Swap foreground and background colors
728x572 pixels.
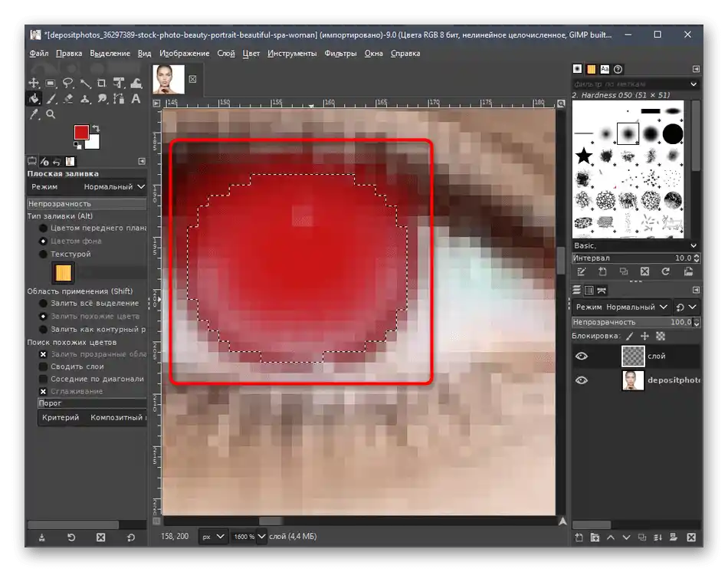point(96,128)
